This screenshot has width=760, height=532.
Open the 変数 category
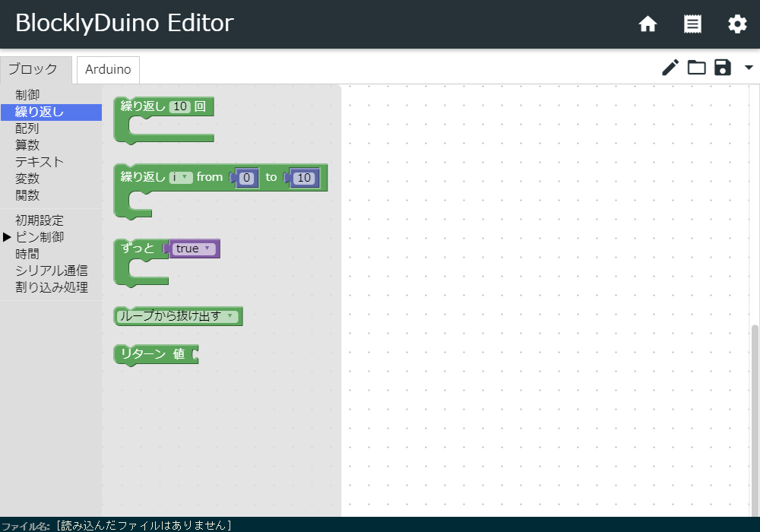click(27, 179)
